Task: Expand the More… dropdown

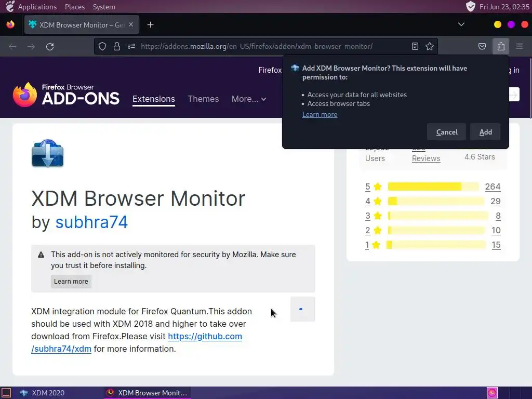Action: (x=249, y=99)
